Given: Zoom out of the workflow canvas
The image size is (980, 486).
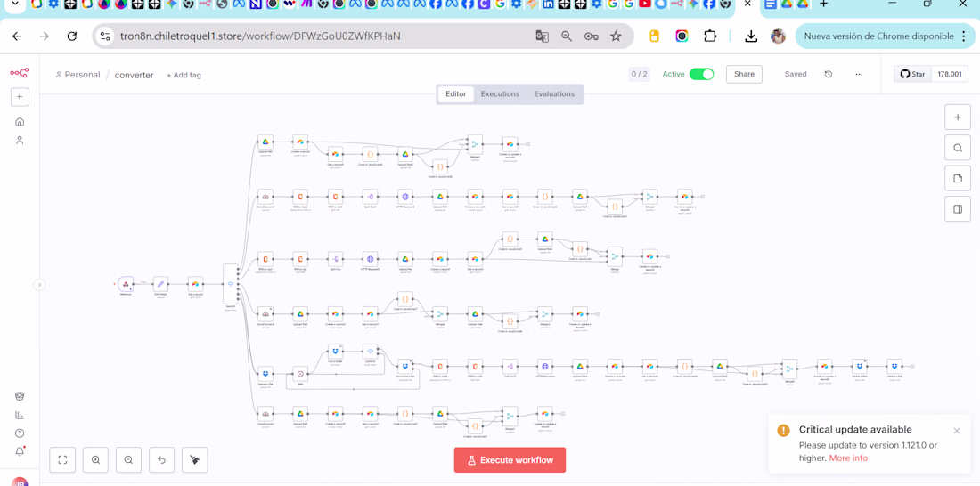Looking at the screenshot, I should point(129,460).
